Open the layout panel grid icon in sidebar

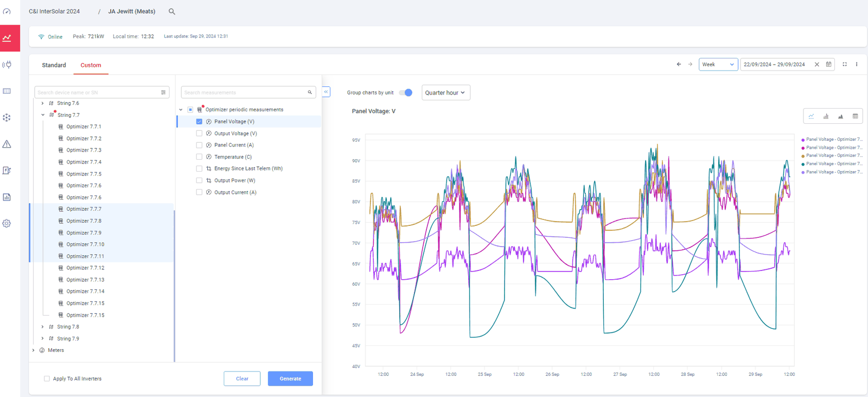(x=7, y=91)
